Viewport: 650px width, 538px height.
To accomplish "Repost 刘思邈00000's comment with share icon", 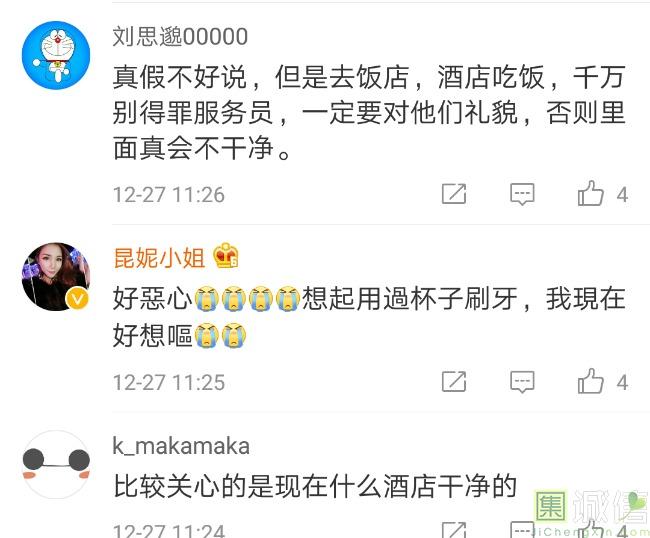I will pyautogui.click(x=454, y=194).
